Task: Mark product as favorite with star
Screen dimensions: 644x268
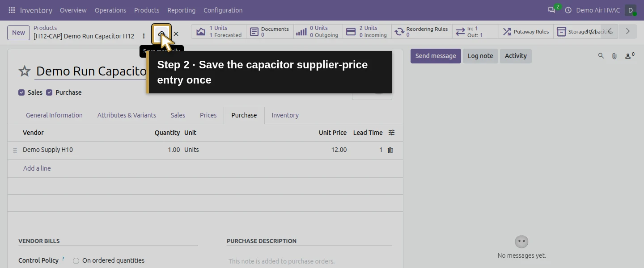Action: point(25,71)
